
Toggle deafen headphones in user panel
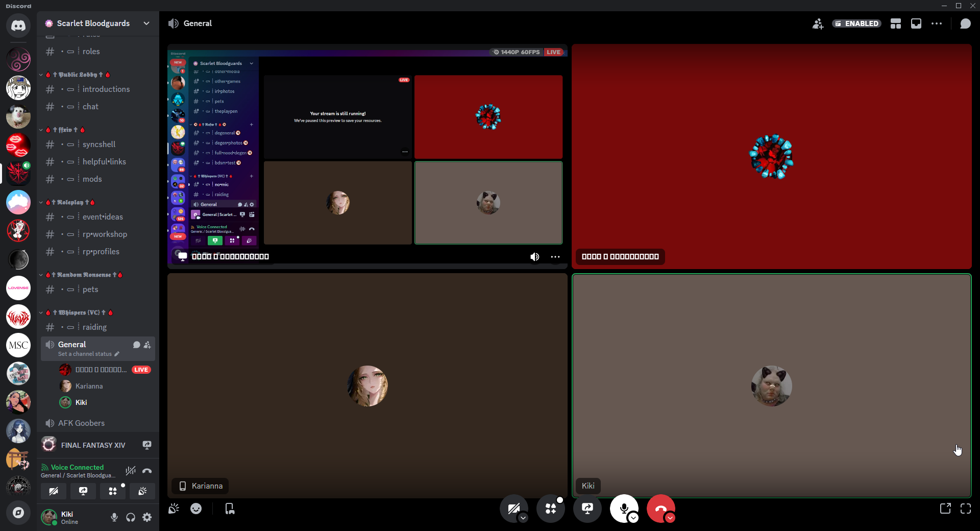[131, 517]
